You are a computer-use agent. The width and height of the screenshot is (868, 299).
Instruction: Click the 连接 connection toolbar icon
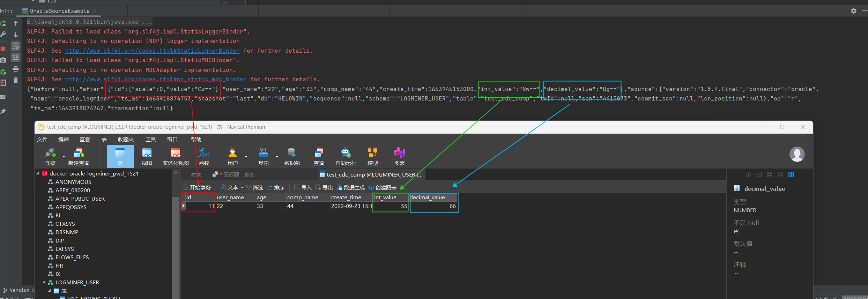pos(50,157)
